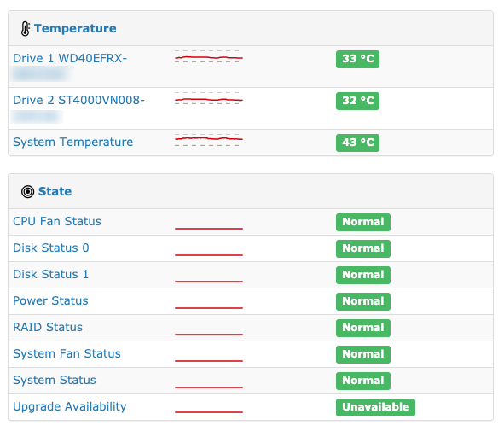Open Disk Status 0 link
504x431 pixels.
pyautogui.click(x=51, y=248)
